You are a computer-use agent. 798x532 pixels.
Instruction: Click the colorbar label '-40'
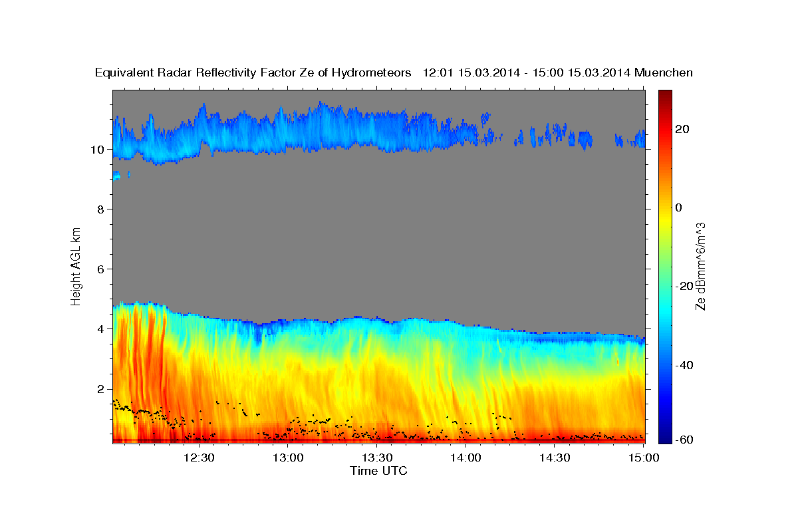pyautogui.click(x=684, y=364)
